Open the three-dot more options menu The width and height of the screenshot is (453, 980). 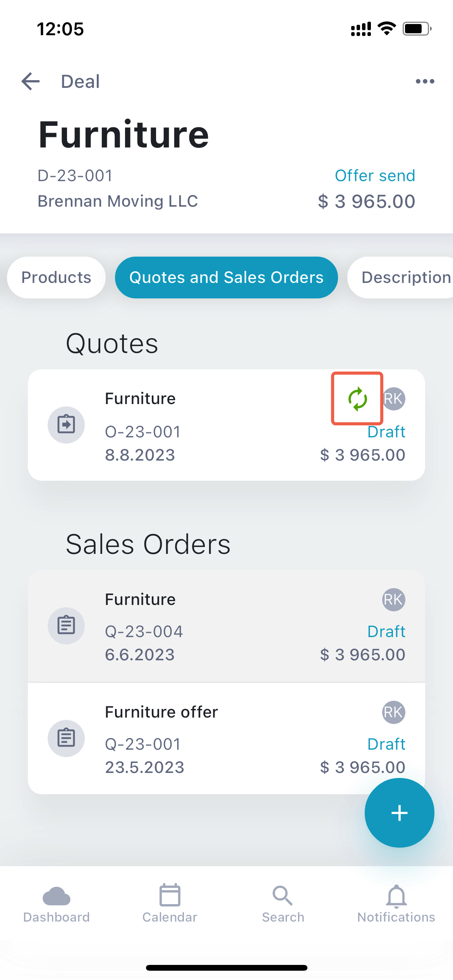pyautogui.click(x=425, y=81)
